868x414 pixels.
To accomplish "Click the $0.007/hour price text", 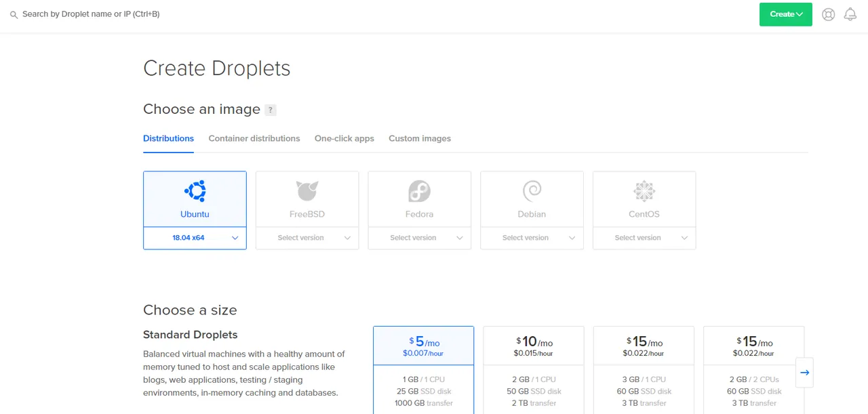I will [x=423, y=353].
